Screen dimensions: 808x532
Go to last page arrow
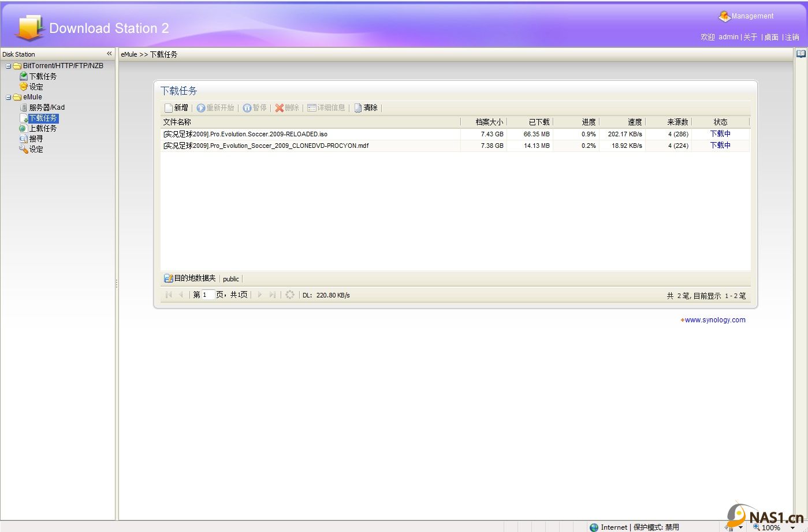[272, 295]
